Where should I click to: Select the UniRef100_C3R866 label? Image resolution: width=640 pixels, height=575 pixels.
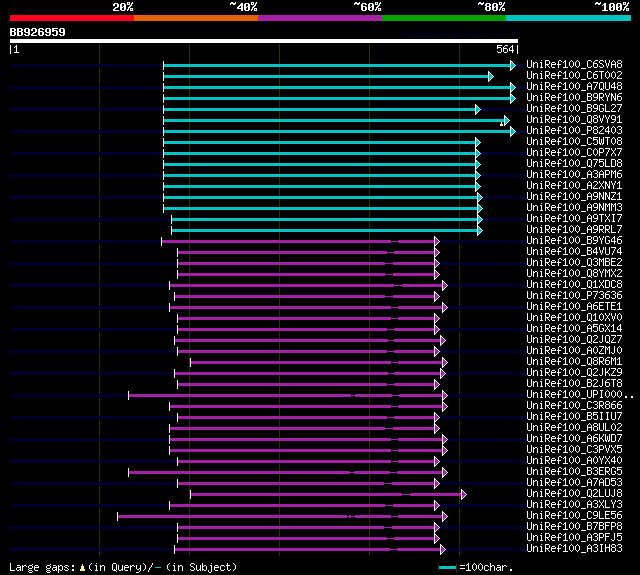[x=574, y=406]
